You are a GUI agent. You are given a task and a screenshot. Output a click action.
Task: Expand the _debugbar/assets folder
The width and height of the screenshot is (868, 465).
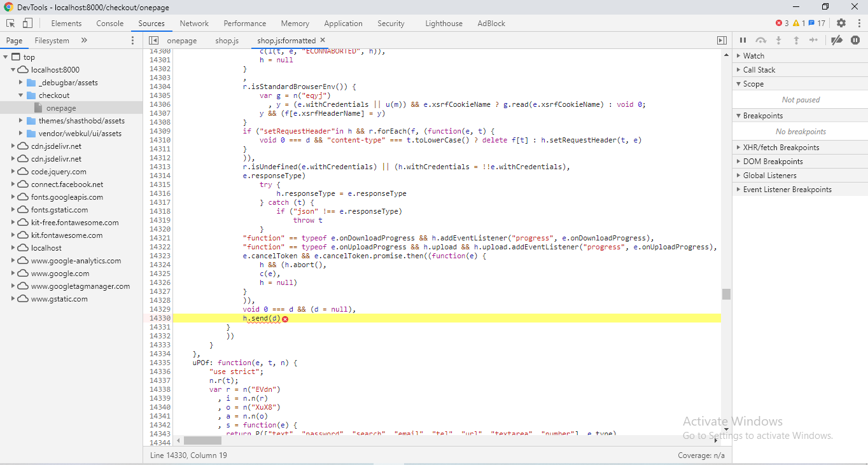21,83
